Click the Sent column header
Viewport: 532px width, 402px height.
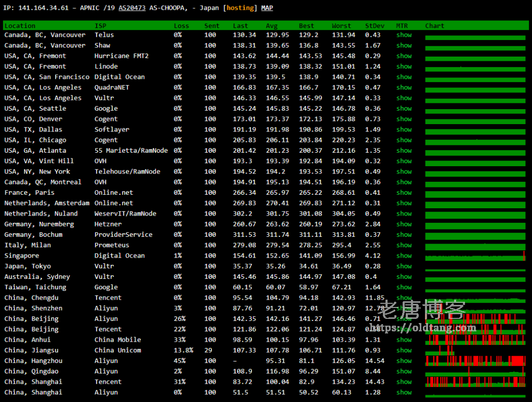[212, 26]
